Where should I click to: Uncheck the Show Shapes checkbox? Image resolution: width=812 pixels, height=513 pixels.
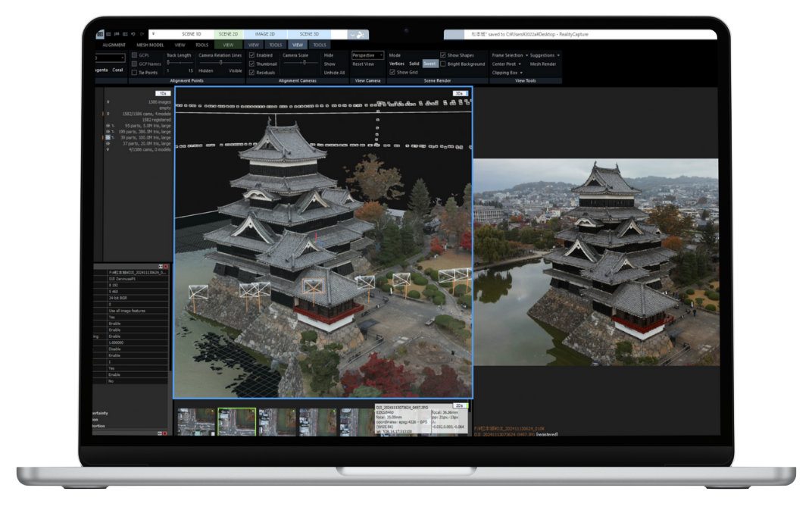coord(443,55)
